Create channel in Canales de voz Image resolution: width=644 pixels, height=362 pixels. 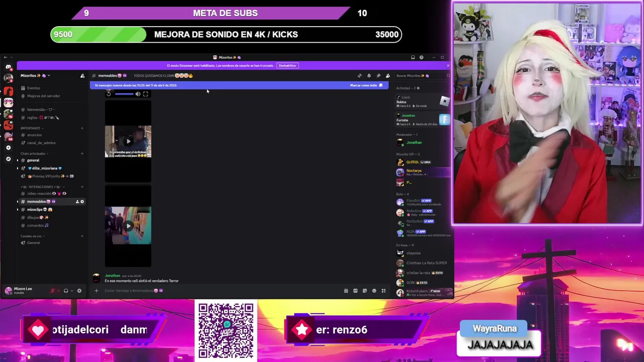tap(82, 236)
